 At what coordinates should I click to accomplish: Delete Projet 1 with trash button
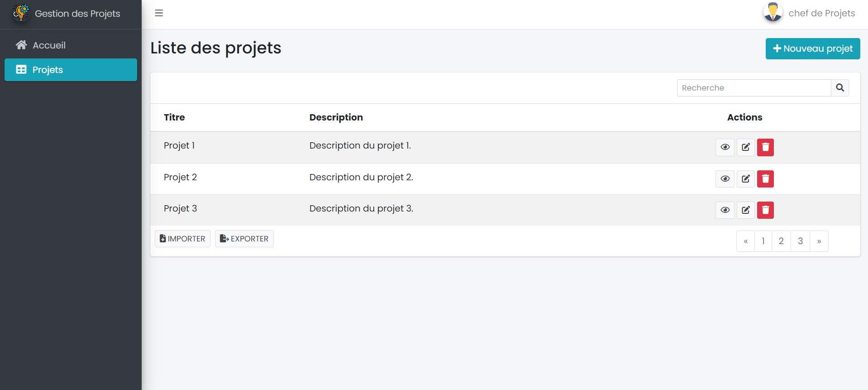point(765,147)
